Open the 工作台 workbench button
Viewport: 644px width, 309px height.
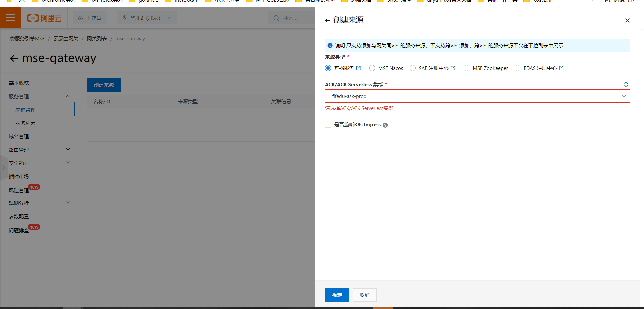point(90,18)
